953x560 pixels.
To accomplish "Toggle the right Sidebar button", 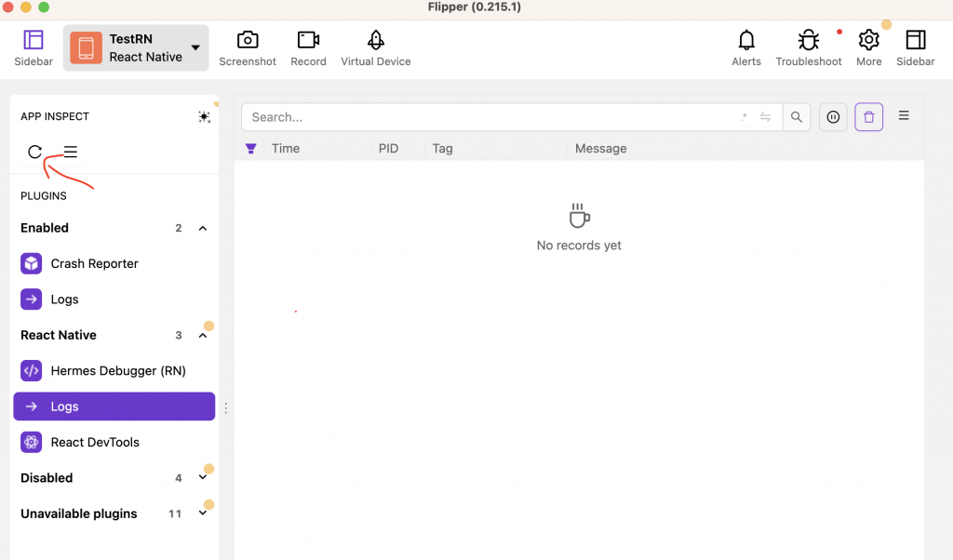I will pos(916,48).
